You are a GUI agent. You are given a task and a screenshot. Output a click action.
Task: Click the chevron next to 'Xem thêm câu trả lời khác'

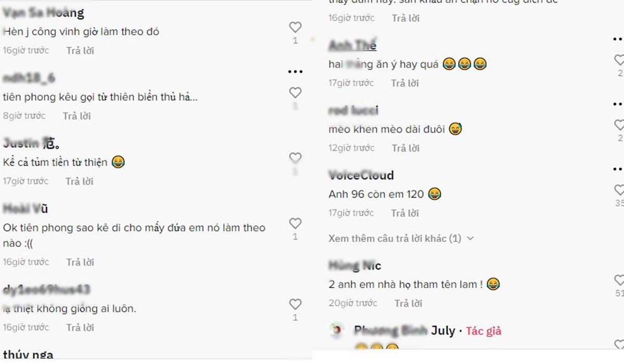[470, 238]
